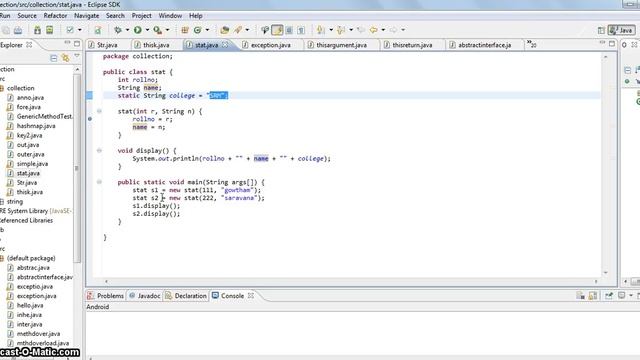
Task: Toggle Link with Editor in Package Explorer
Action: pyautogui.click(x=65, y=58)
